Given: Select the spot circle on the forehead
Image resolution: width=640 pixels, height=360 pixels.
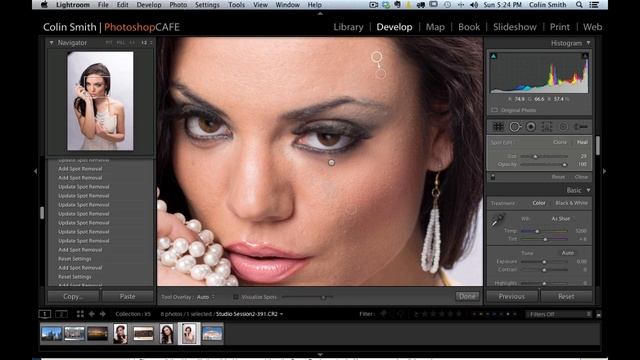Looking at the screenshot, I should tap(376, 57).
